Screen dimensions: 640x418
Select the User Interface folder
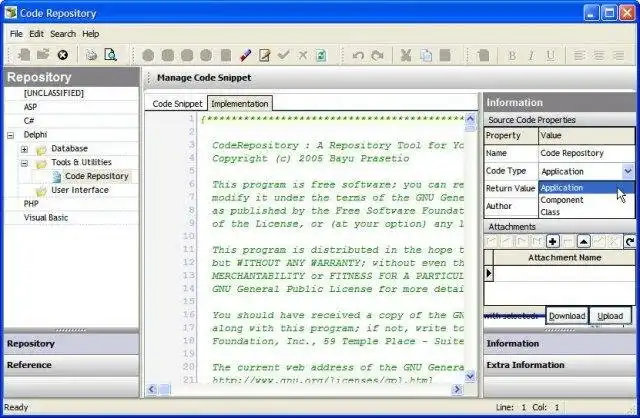pyautogui.click(x=80, y=190)
